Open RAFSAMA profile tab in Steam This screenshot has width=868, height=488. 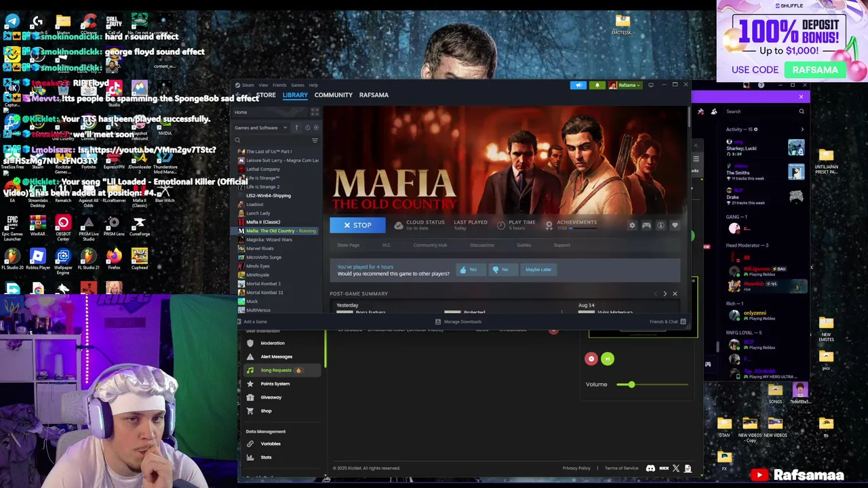[x=374, y=95]
